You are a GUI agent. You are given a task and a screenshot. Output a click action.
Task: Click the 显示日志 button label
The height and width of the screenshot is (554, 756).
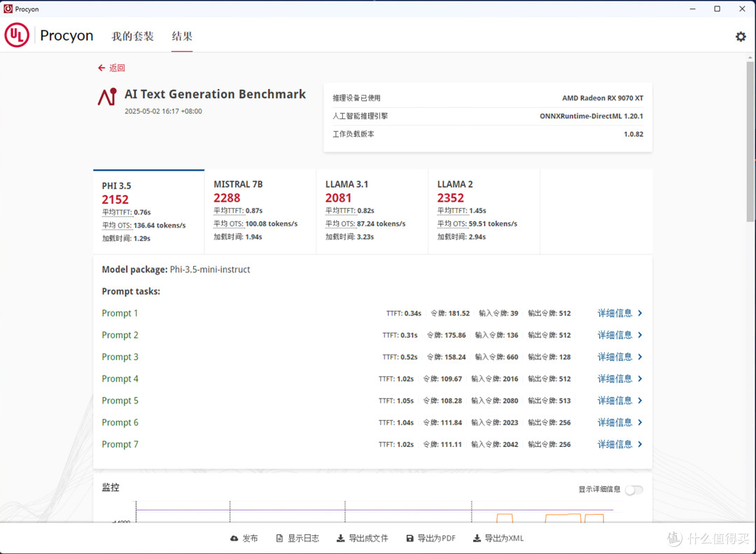click(303, 538)
